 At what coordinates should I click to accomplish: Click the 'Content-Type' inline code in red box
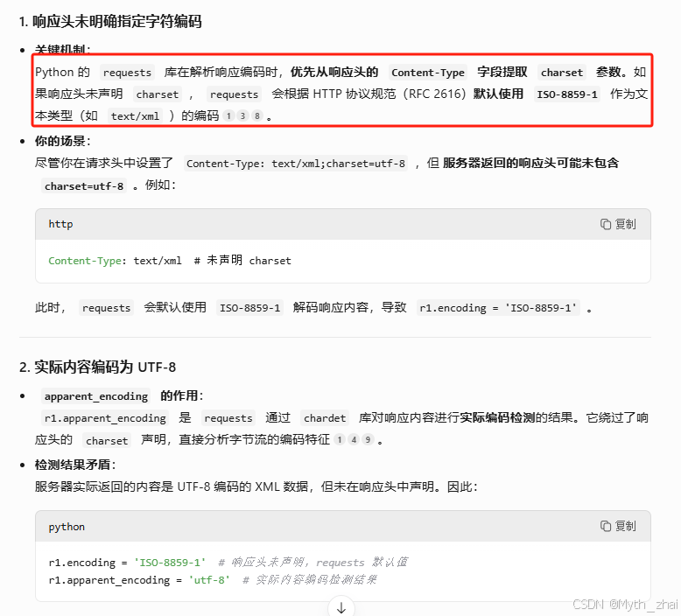(x=428, y=73)
